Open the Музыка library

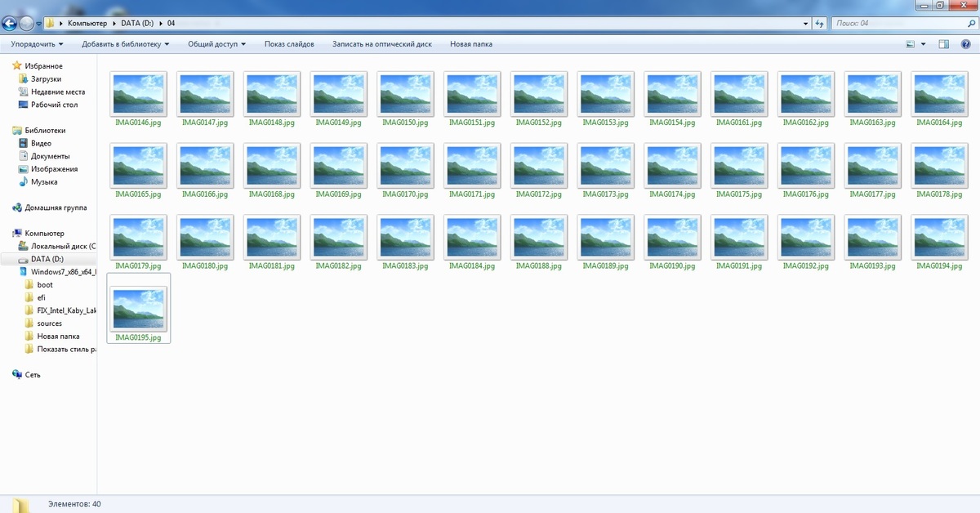point(44,182)
